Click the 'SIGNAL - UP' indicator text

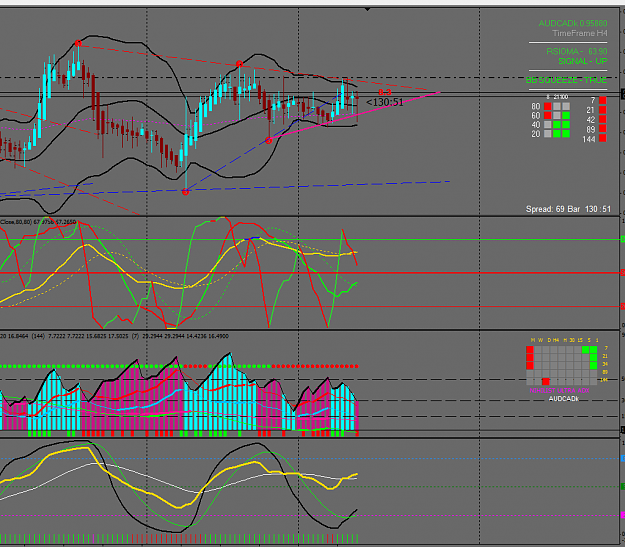582,61
